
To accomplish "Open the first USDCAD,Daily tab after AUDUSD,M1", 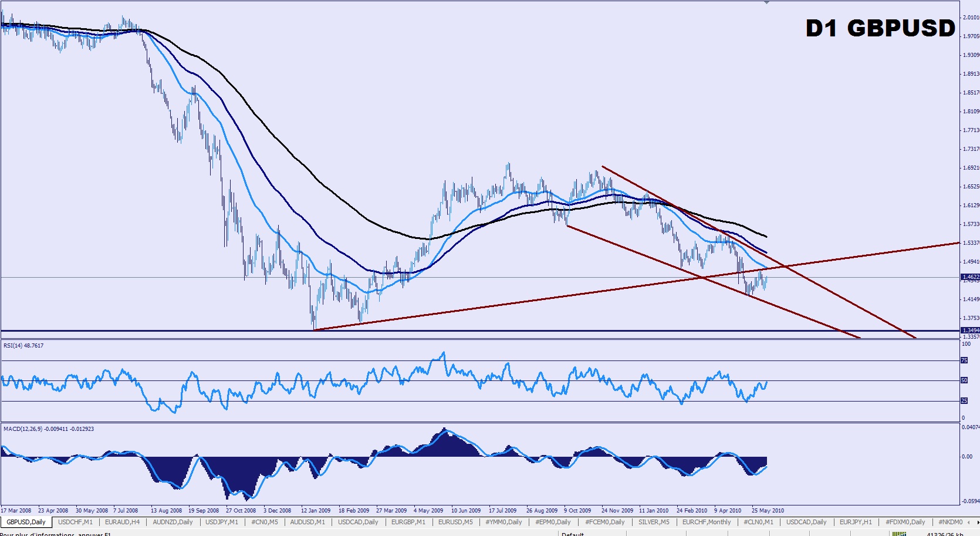I will pyautogui.click(x=358, y=522).
